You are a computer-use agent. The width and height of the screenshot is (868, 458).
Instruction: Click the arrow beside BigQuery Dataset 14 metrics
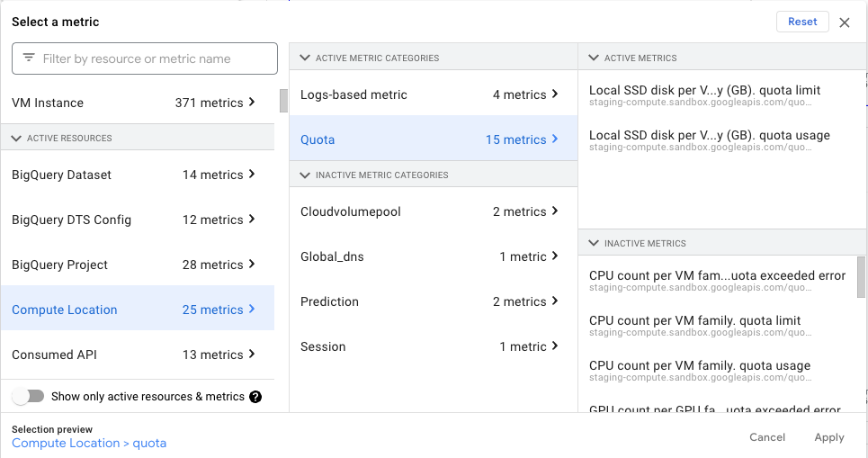click(252, 175)
